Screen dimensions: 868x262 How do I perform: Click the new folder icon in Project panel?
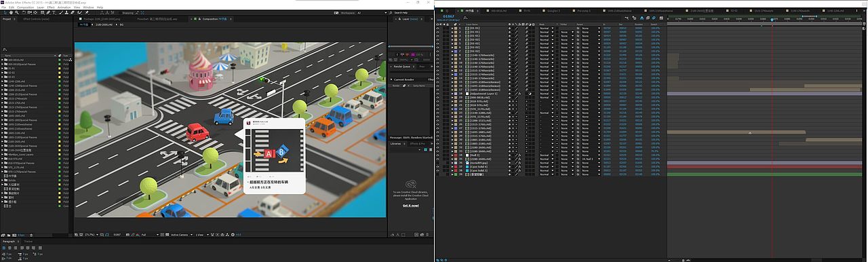(x=9, y=236)
